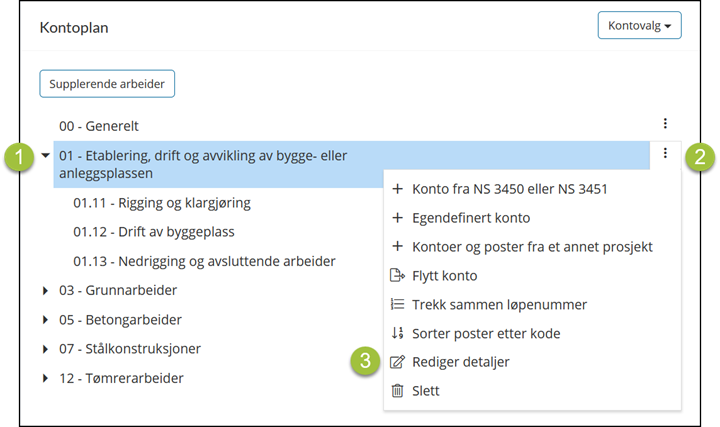The width and height of the screenshot is (720, 427).
Task: Select 01.12 - Drift av byggeplass
Action: (x=154, y=232)
